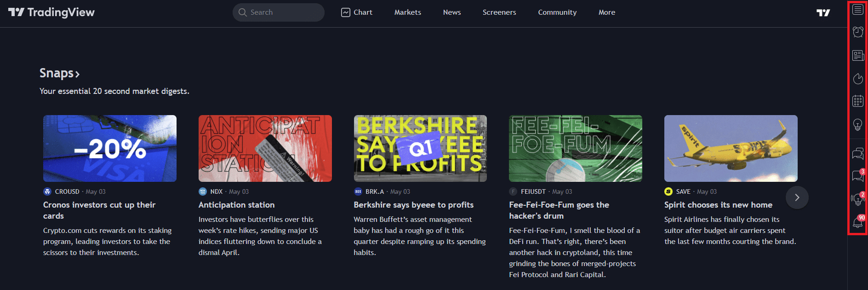
Task: Click the FEIUSDT ticker label
Action: click(x=533, y=191)
